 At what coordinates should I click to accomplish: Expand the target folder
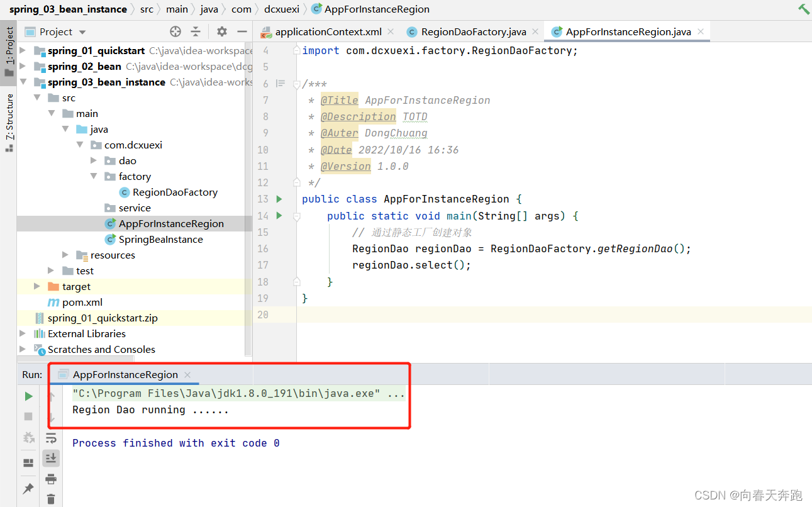pos(38,286)
